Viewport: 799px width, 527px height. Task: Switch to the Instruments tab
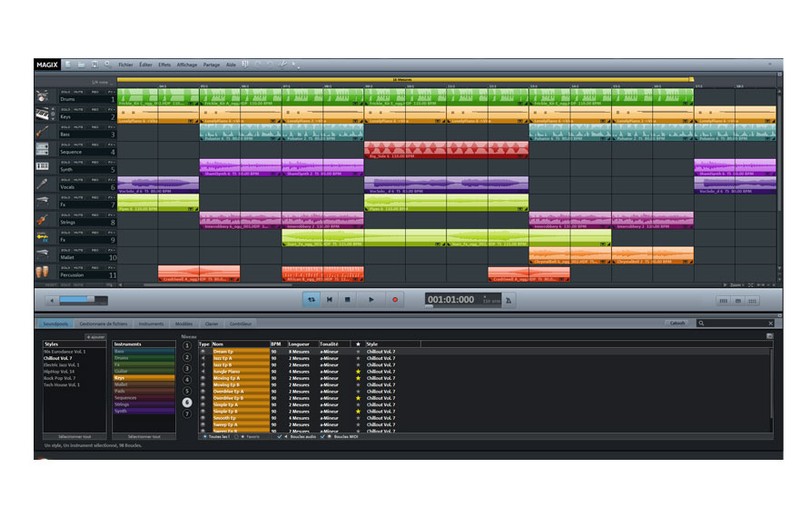[x=151, y=324]
